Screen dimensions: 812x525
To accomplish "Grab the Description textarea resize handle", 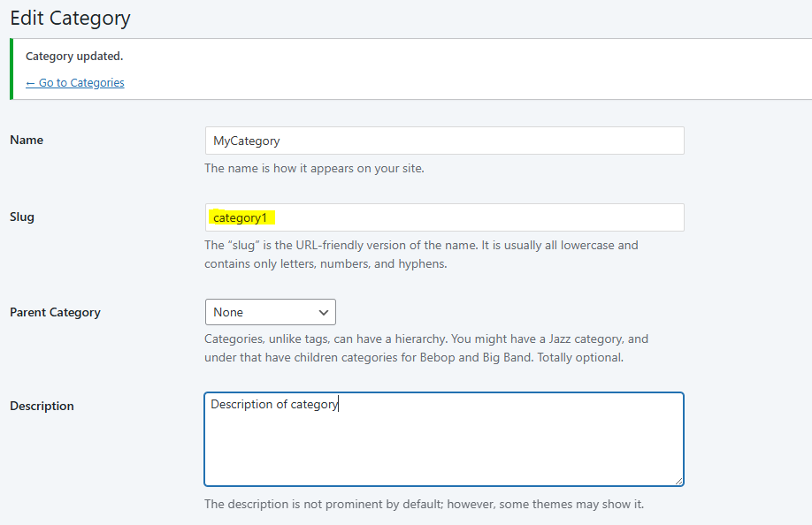I will click(x=678, y=481).
